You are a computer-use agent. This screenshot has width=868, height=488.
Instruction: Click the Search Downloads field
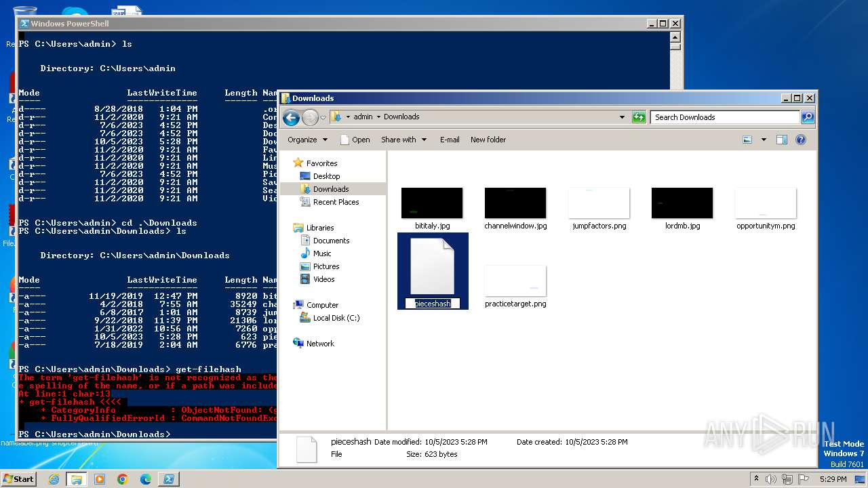click(725, 117)
